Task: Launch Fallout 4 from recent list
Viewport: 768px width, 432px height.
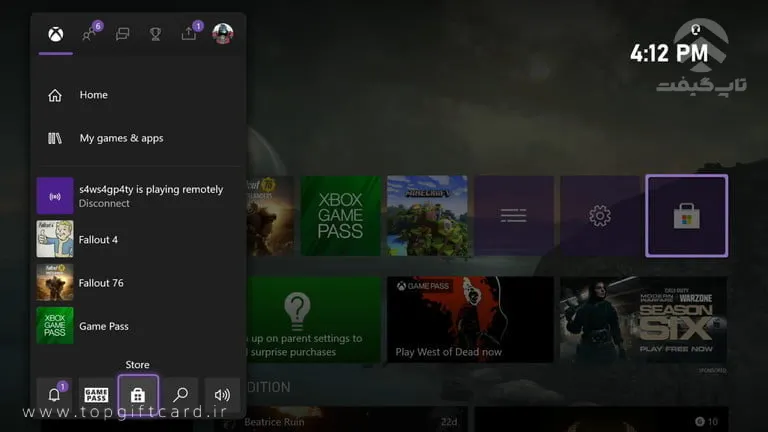Action: (98, 240)
